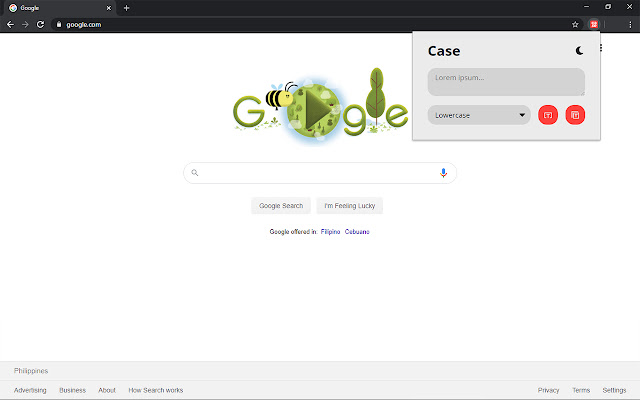Click the Philippines location text

(31, 371)
